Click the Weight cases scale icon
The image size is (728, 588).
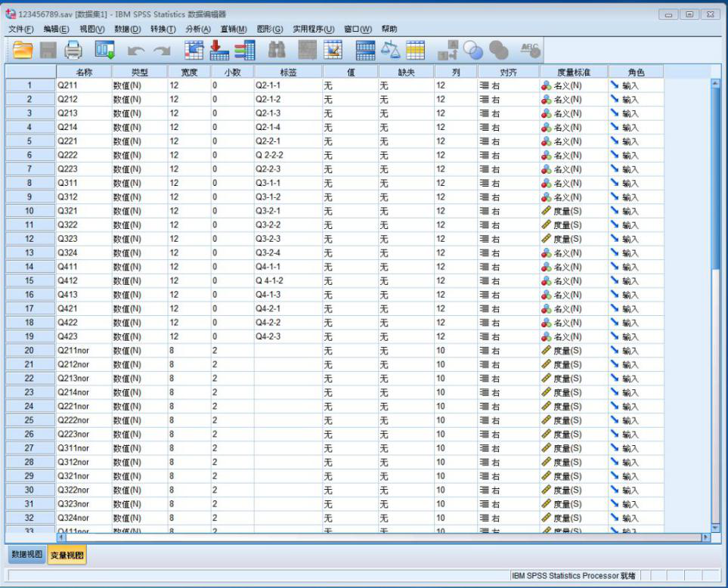[390, 50]
